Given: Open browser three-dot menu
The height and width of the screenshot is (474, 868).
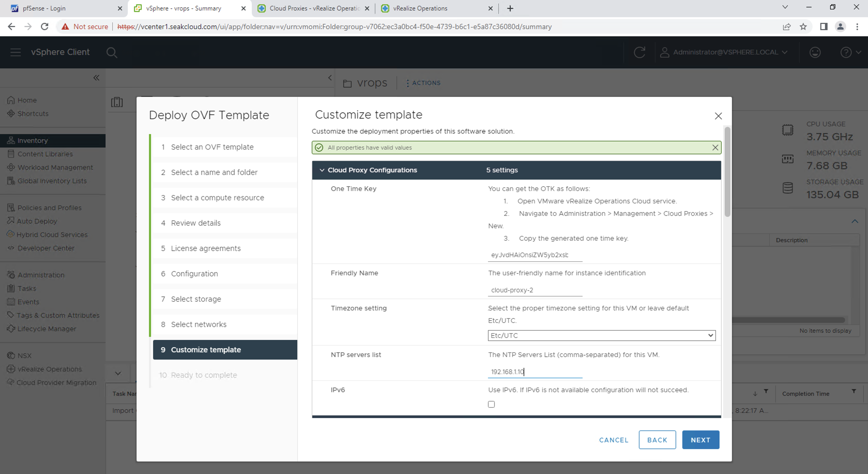Looking at the screenshot, I should pos(857,27).
